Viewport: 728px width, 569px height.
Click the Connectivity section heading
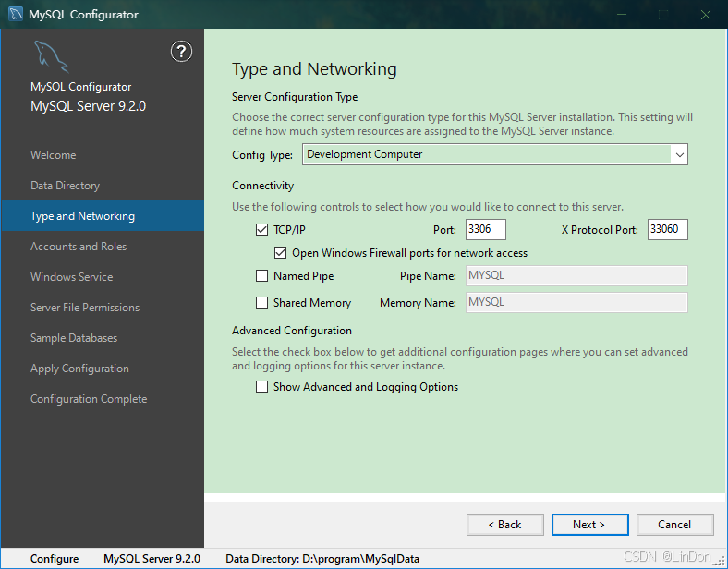pos(262,186)
